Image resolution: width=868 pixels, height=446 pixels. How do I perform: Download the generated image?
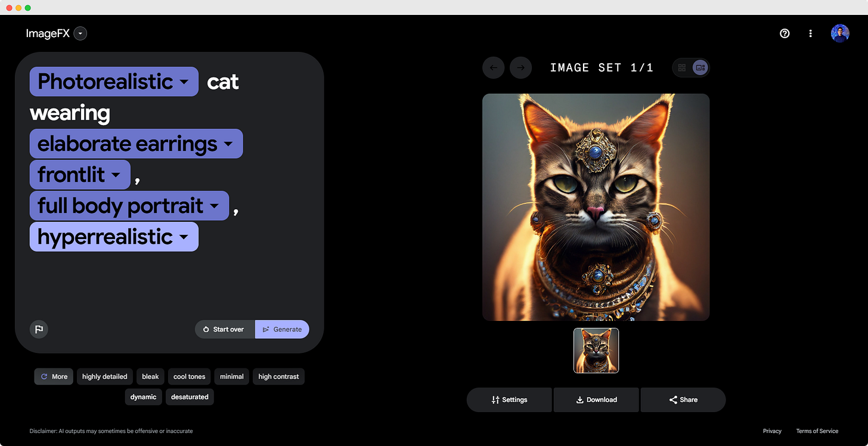(x=596, y=399)
